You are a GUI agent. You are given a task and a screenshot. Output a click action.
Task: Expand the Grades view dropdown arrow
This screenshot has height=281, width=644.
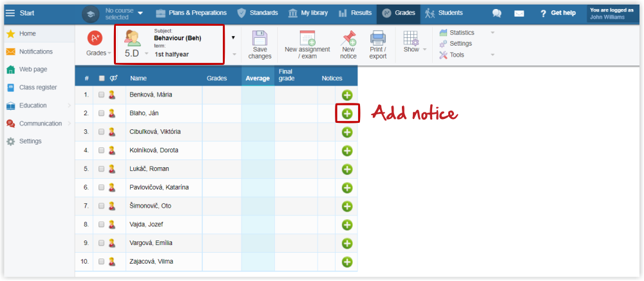point(109,53)
